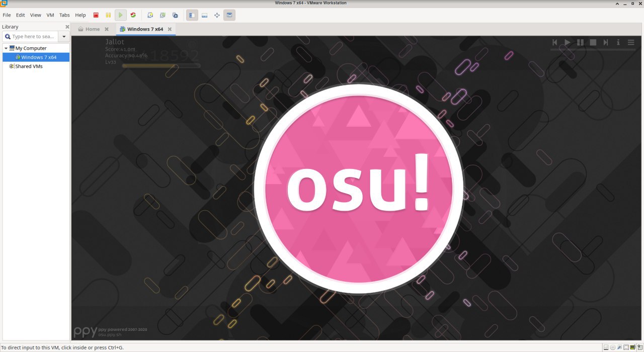Click the red power off VM toolbar icon
The width and height of the screenshot is (644, 352).
96,15
